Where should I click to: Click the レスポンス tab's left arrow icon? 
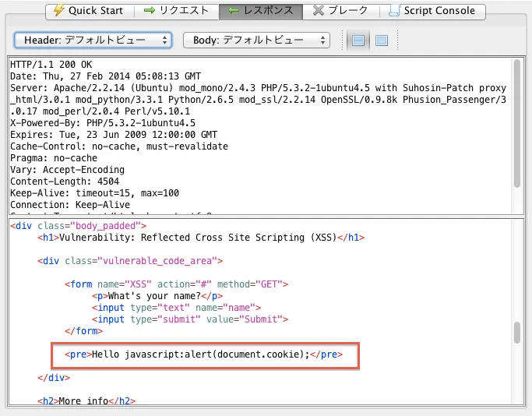pyautogui.click(x=233, y=11)
